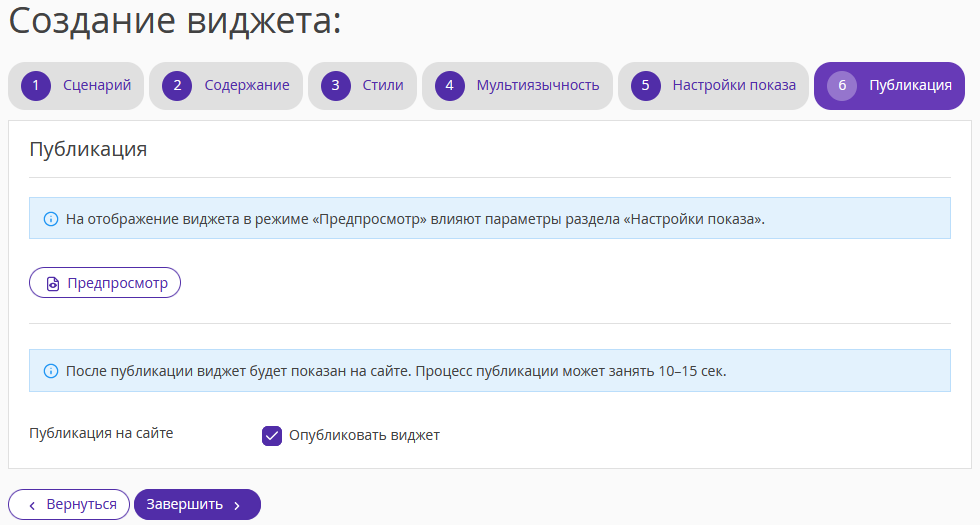Screen dimensions: 980x525
Task: Switch to step 3 Стили tab
Action: 362,86
